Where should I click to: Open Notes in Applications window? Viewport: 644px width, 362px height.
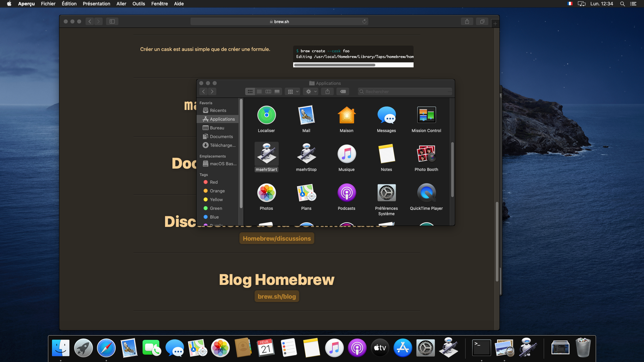[386, 154]
